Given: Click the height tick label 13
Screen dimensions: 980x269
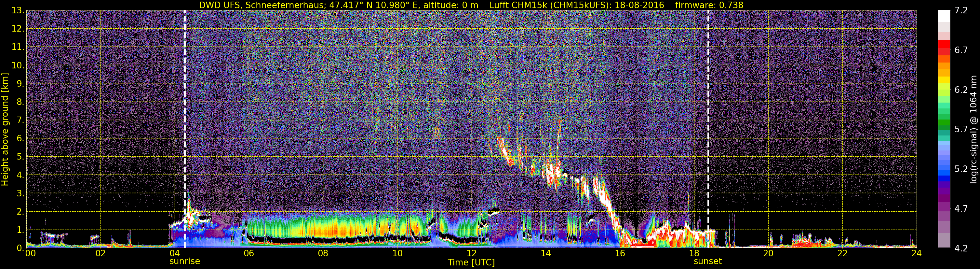Looking at the screenshot, I should [x=18, y=11].
